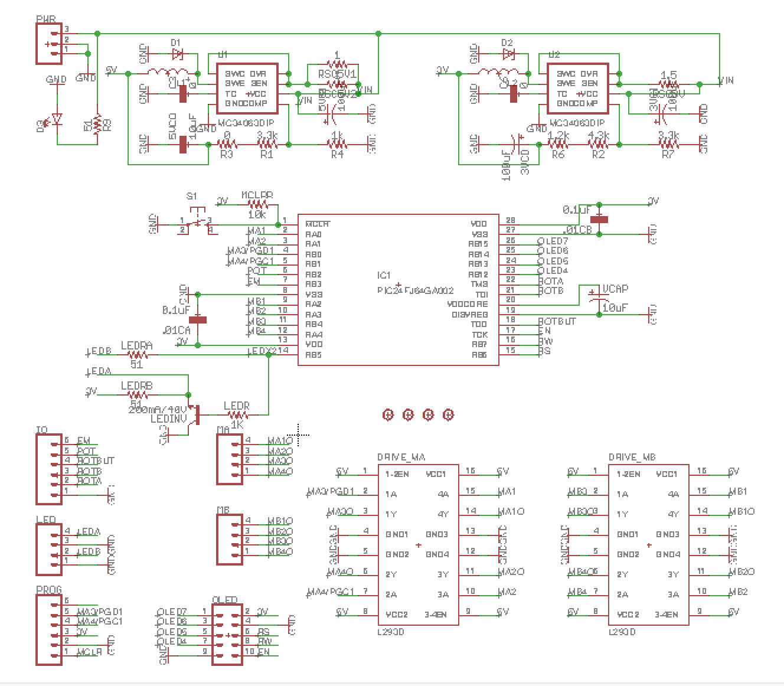
Task: Click the VDDCORE pin label on IC1
Action: [x=468, y=304]
